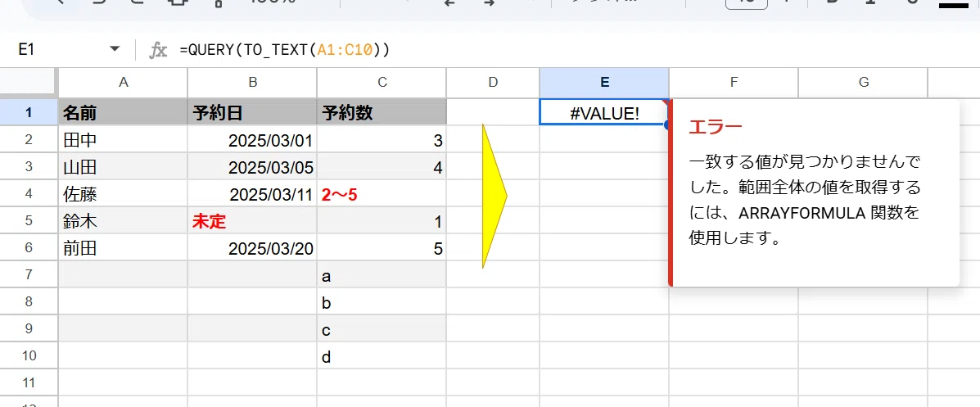Select cell C3 with value 4

tap(382, 167)
